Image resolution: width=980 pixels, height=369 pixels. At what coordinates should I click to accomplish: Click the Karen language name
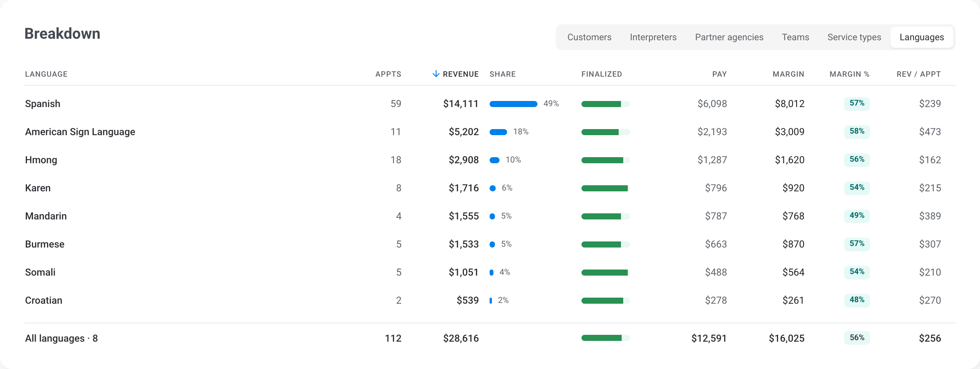click(38, 188)
